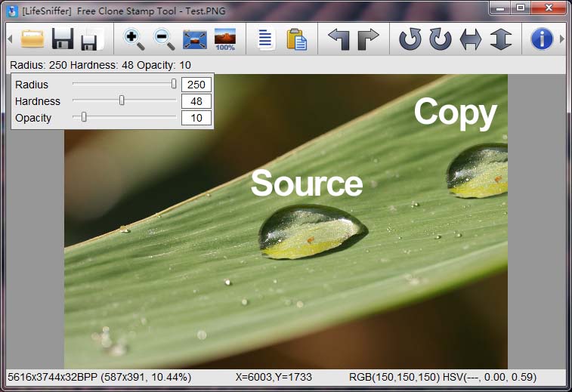Flip the image horizontally
The height and width of the screenshot is (392, 572).
point(471,39)
